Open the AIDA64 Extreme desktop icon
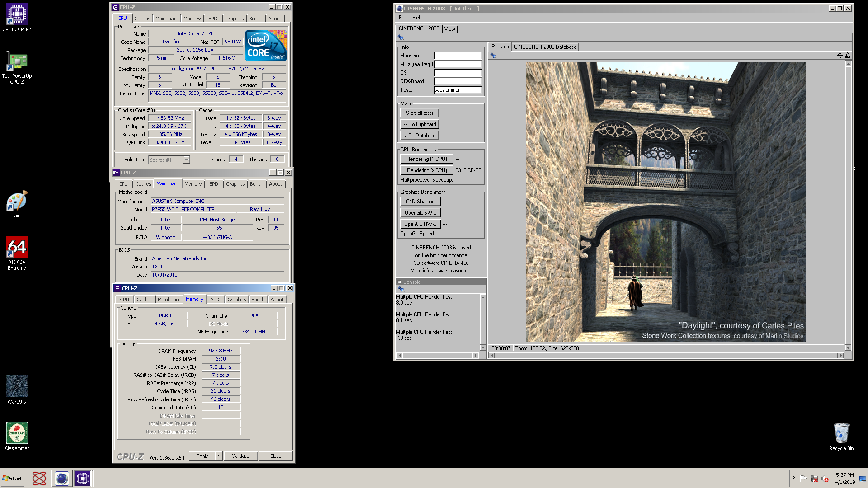The image size is (868, 488). [x=17, y=253]
